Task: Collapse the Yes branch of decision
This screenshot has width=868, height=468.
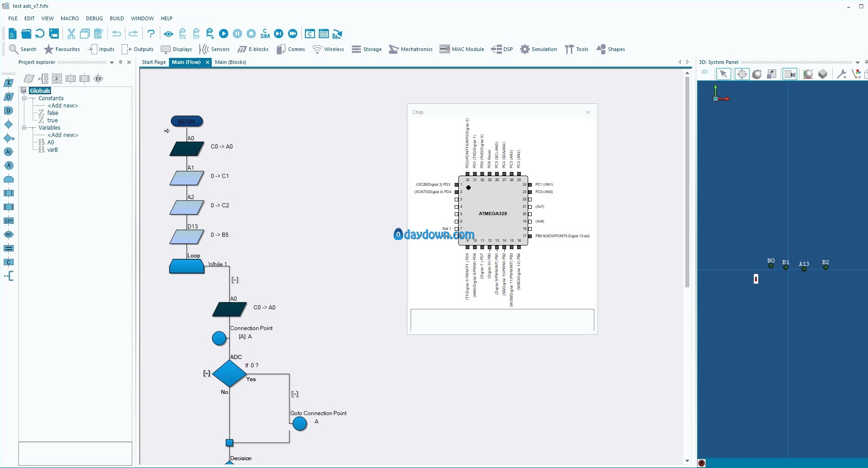Action: (x=295, y=394)
